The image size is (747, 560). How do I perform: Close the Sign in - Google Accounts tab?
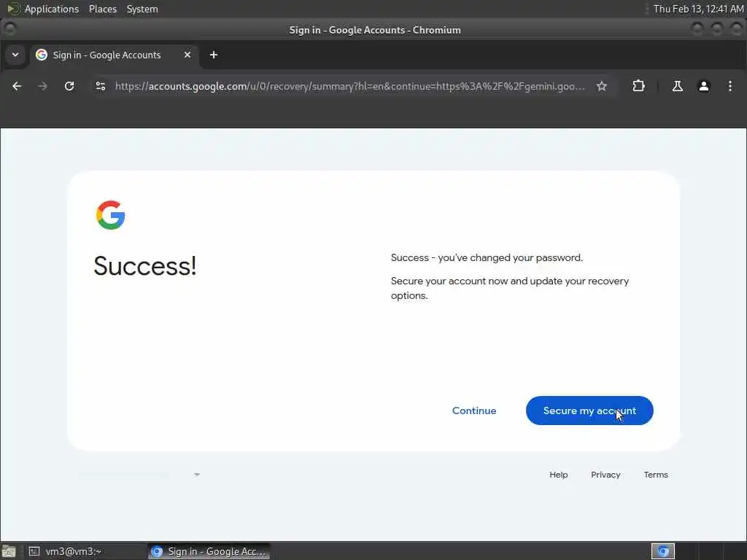click(187, 55)
